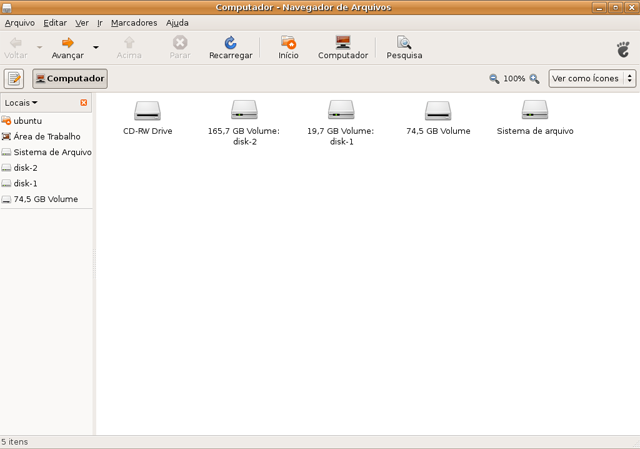Viewport: 640px width, 449px height.
Task: Zoom in with the plus magnifier
Action: (x=534, y=78)
